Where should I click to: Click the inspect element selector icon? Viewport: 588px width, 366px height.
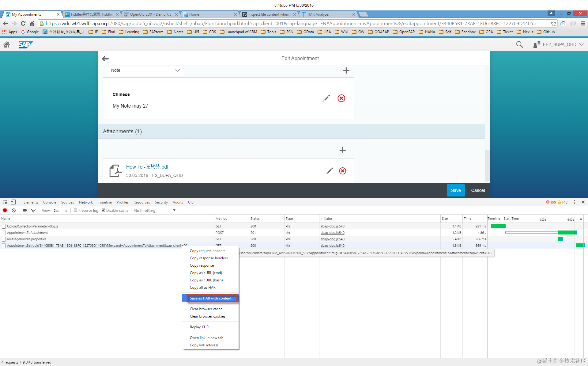(x=5, y=202)
